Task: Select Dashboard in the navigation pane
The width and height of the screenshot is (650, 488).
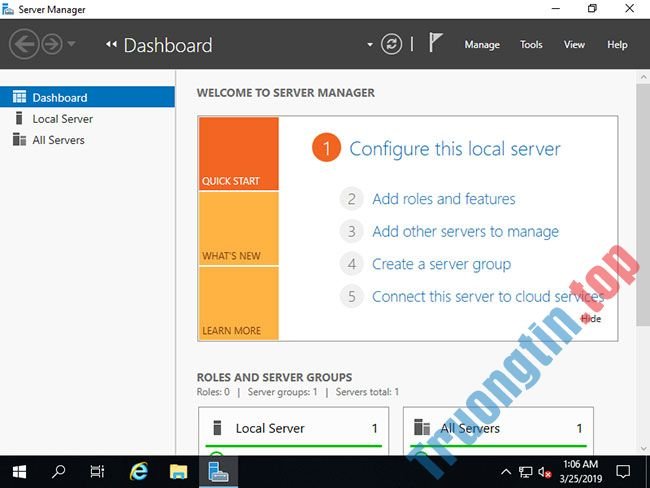Action: (x=87, y=97)
